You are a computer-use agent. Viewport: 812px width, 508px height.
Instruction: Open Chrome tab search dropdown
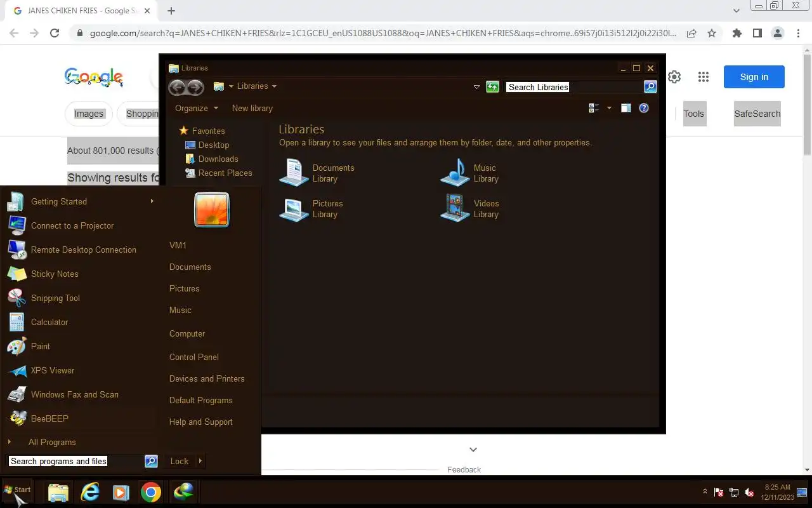737,11
